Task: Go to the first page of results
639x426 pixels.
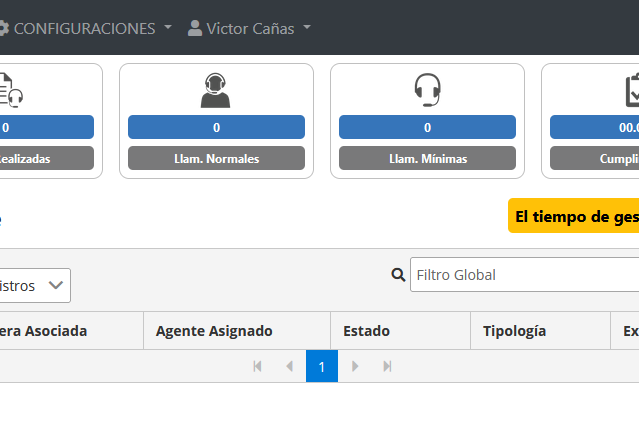Action: 258,367
